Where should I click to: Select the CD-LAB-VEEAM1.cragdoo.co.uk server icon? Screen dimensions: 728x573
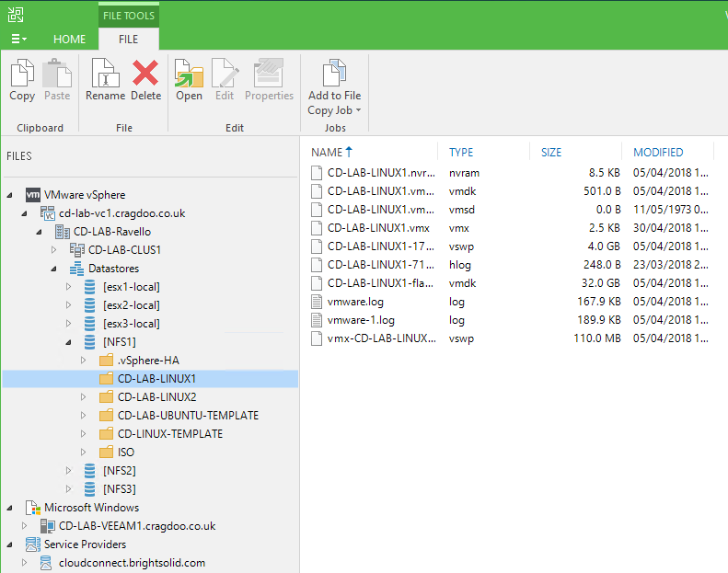click(47, 526)
